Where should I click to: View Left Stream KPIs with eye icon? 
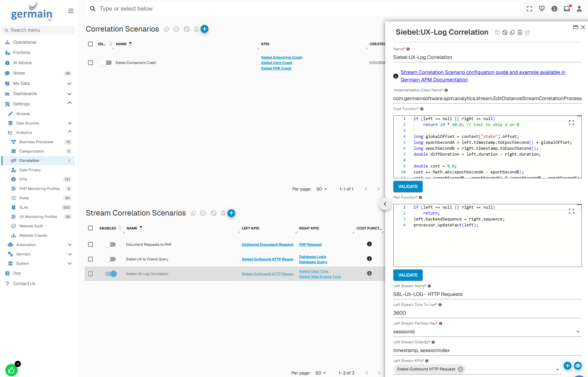coord(578,366)
